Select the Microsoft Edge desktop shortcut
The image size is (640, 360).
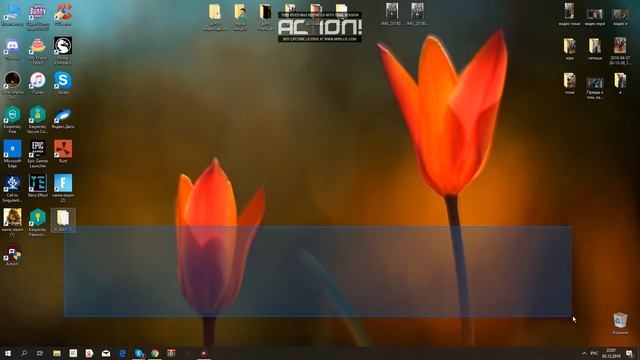pyautogui.click(x=12, y=154)
